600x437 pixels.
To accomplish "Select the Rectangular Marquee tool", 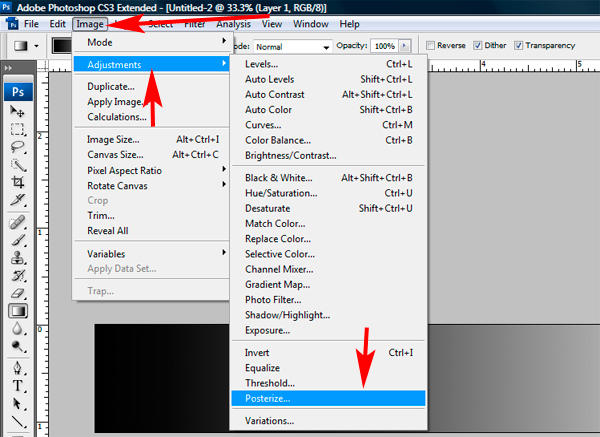I will (x=17, y=129).
